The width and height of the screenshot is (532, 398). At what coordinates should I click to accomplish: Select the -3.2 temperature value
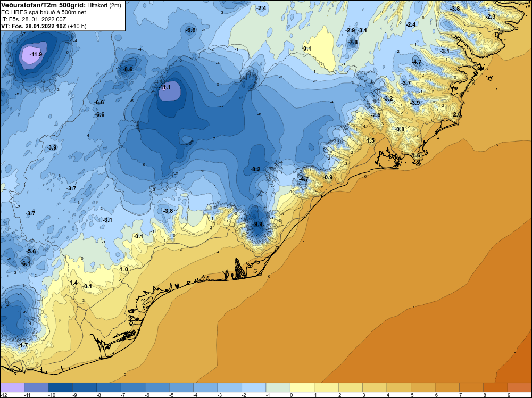388,99
